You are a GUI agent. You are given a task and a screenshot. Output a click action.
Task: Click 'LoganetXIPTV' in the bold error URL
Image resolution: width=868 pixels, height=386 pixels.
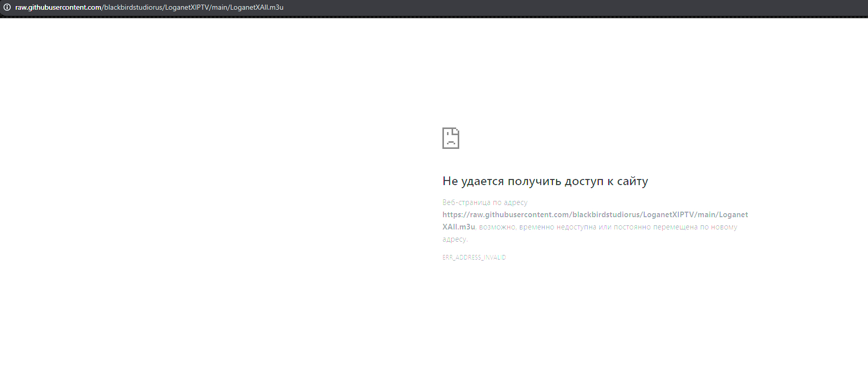668,215
